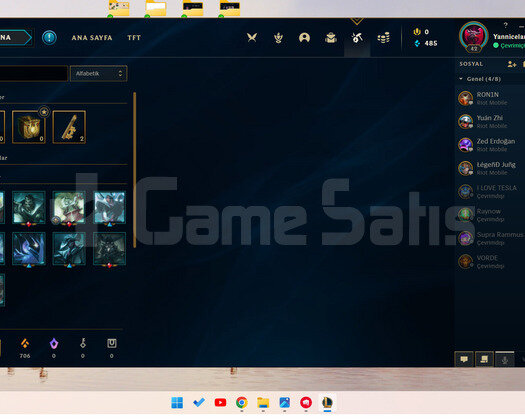
Task: Open the Profile icon in top navigation
Action: point(304,38)
